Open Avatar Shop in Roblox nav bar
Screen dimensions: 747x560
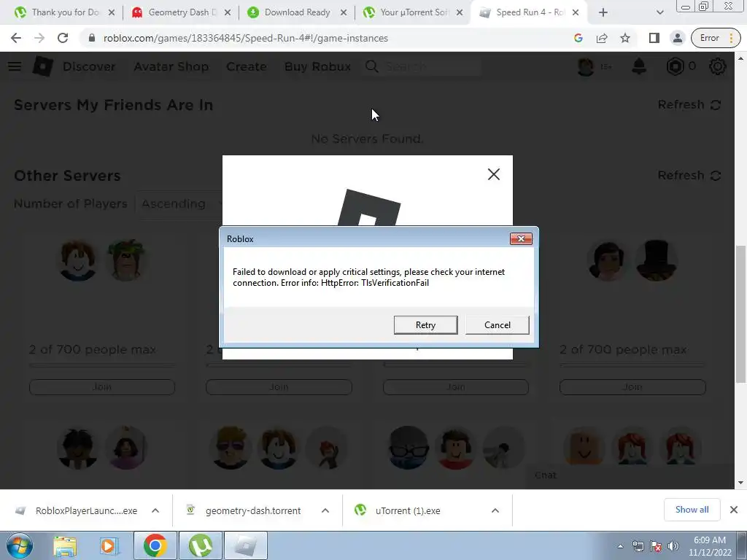pos(171,66)
